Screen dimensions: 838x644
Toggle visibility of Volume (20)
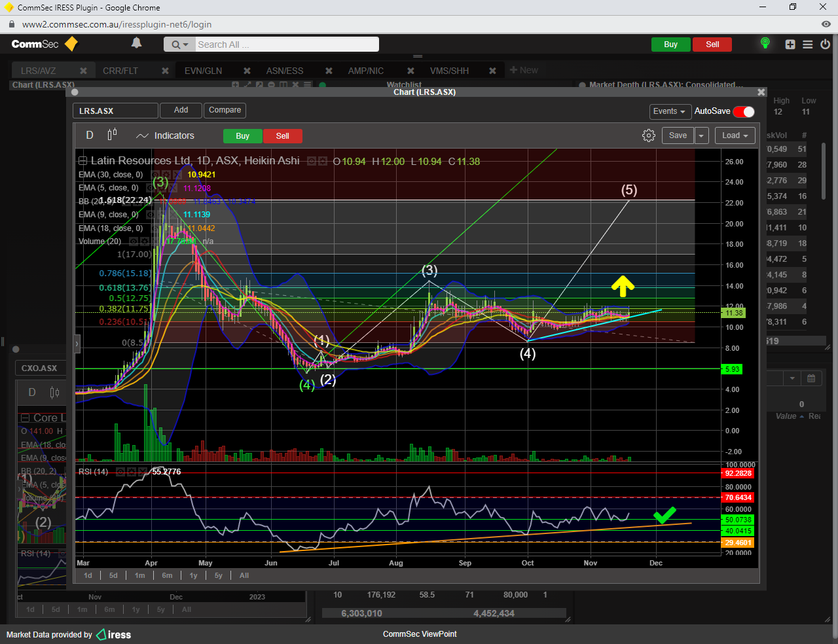click(x=134, y=241)
